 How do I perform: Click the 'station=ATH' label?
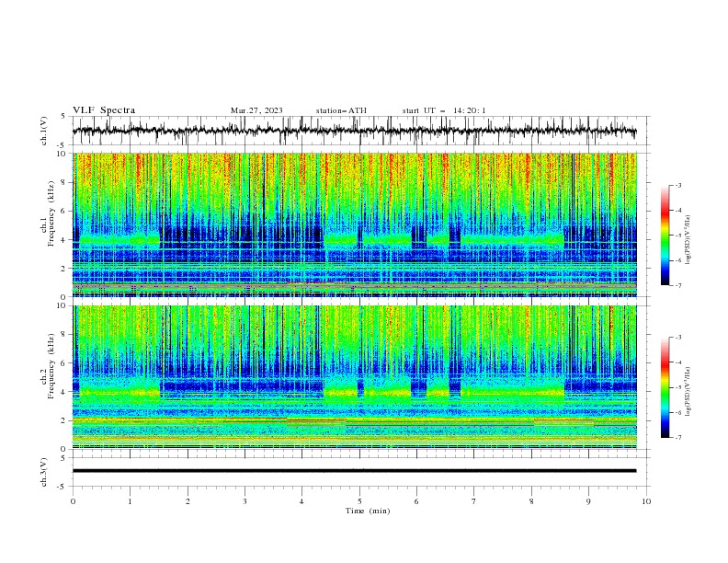341,110
